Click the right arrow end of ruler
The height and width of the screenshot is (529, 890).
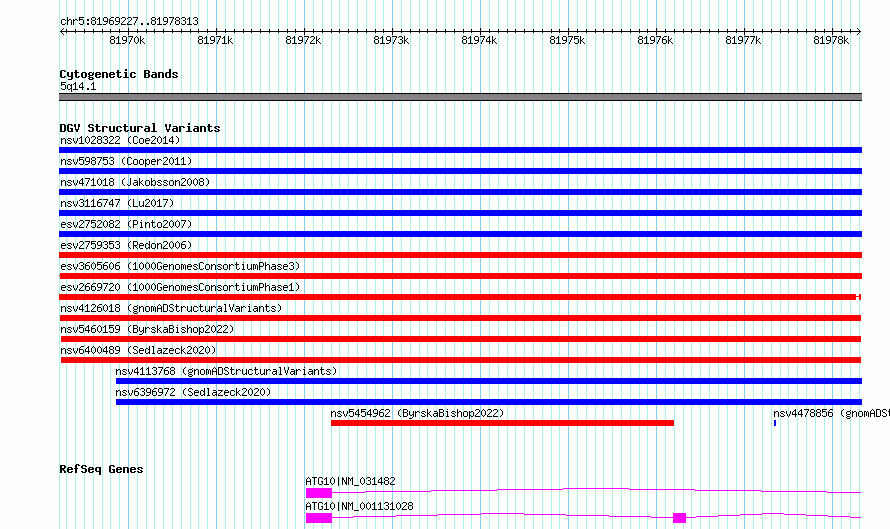pos(859,31)
